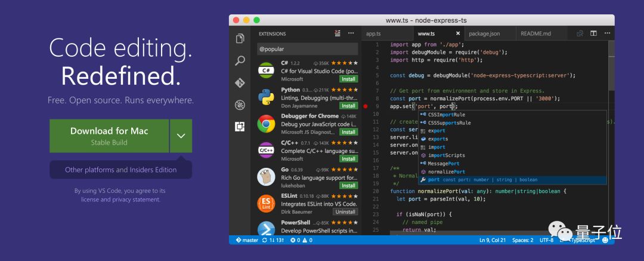Click the PowerShell extension logo
Viewport: 644px width, 261px height.
click(266, 229)
